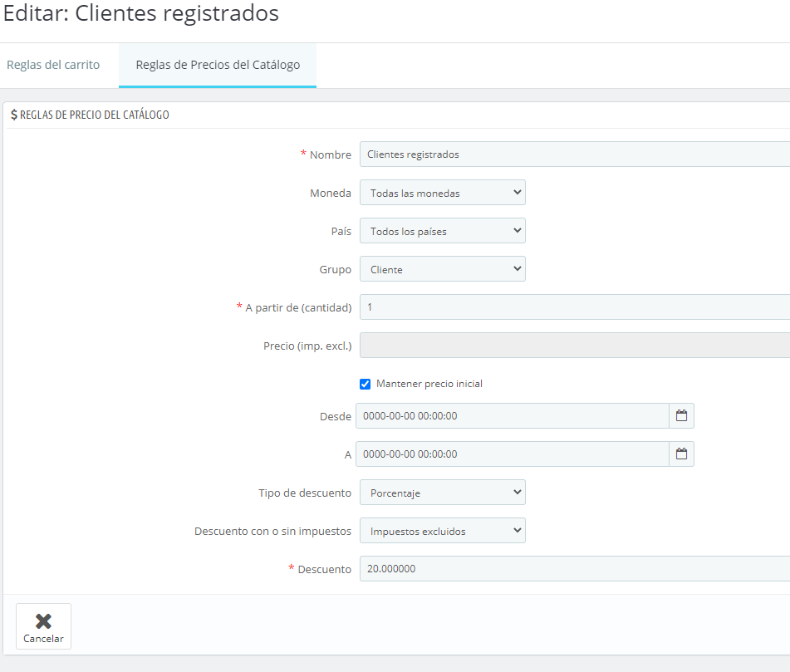Open Descuento con o sin impuestos dropdown
Viewport: 790px width, 672px height.
tap(442, 531)
